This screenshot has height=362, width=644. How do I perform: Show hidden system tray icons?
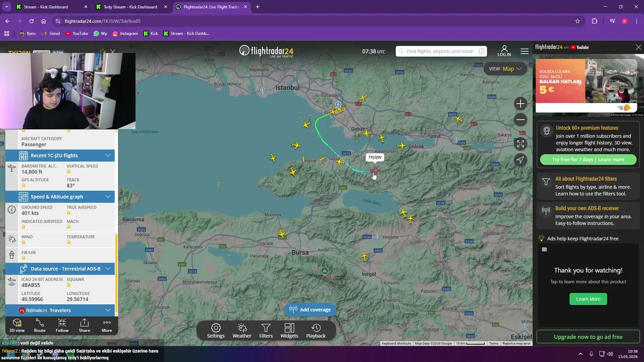click(580, 354)
